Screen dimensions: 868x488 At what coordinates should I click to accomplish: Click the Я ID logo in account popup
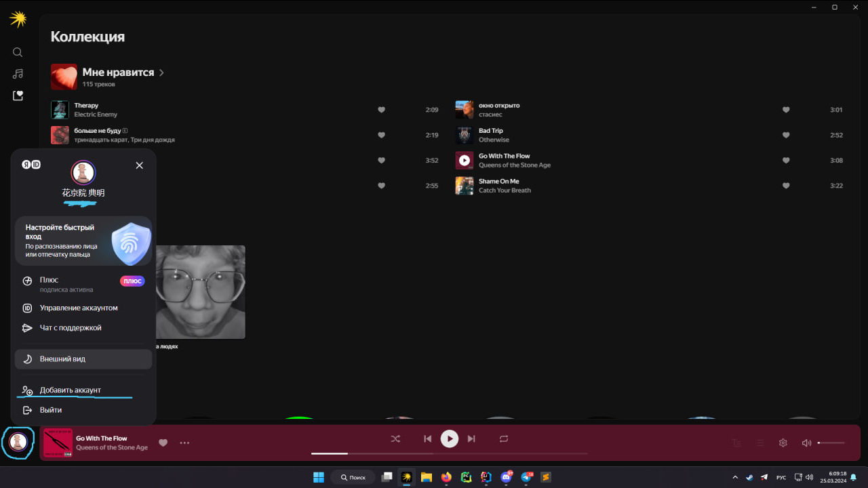[31, 165]
